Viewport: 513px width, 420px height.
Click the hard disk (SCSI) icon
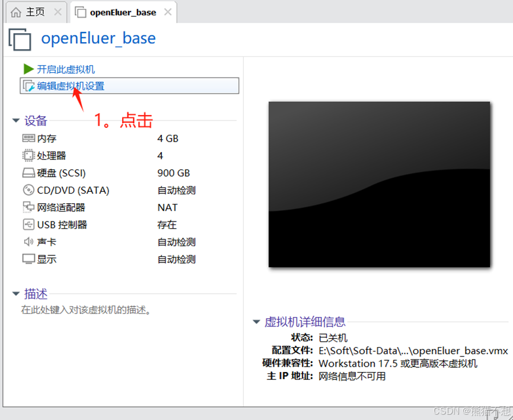(28, 173)
